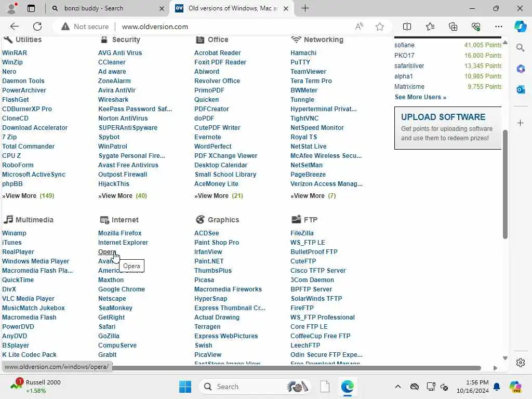Open the Mozilla Firefox link
The height and width of the screenshot is (399, 532).
coord(120,233)
